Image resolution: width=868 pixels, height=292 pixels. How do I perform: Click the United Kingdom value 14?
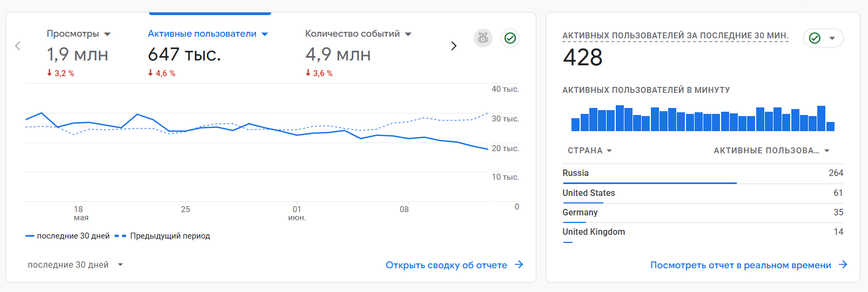pos(838,232)
